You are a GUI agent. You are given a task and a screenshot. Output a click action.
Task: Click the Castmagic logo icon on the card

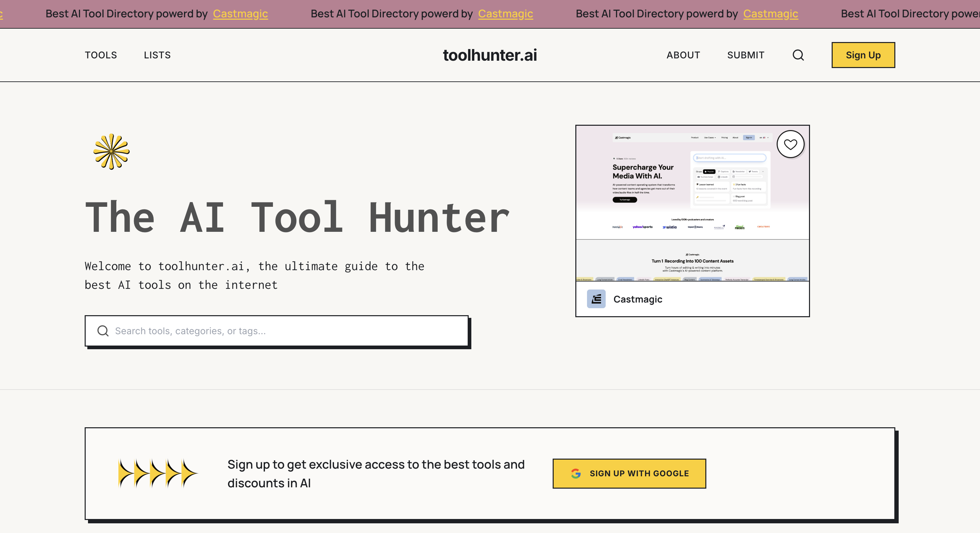(596, 299)
